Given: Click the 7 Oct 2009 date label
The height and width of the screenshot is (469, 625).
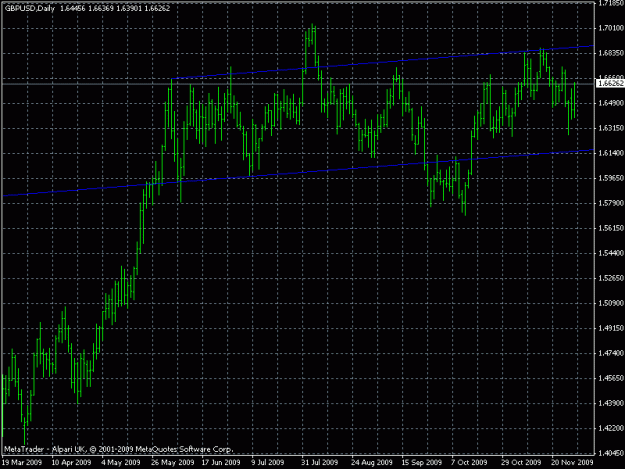Looking at the screenshot, I should [x=469, y=463].
